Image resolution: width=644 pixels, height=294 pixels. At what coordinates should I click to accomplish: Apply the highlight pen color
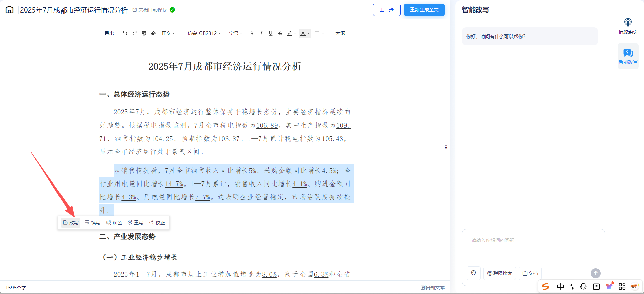click(290, 33)
